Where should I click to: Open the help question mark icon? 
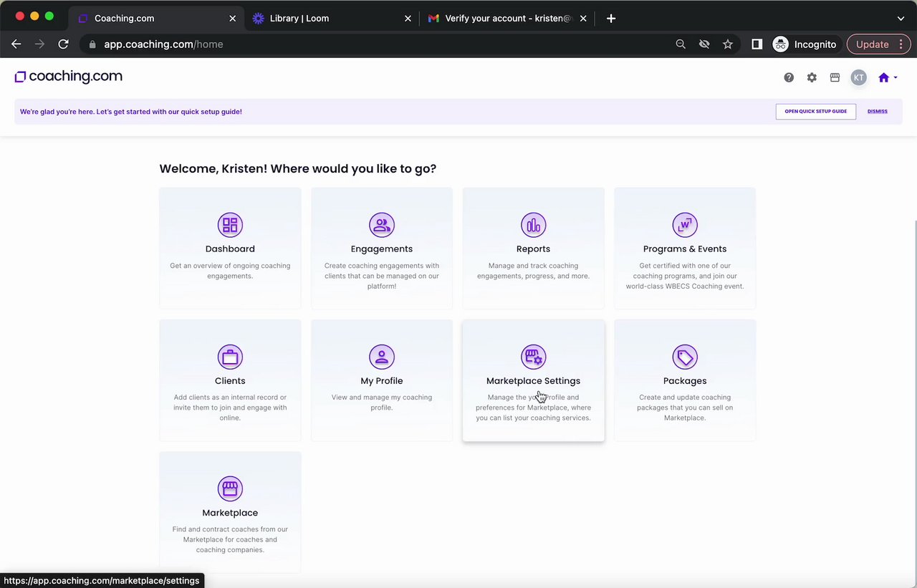(x=789, y=77)
